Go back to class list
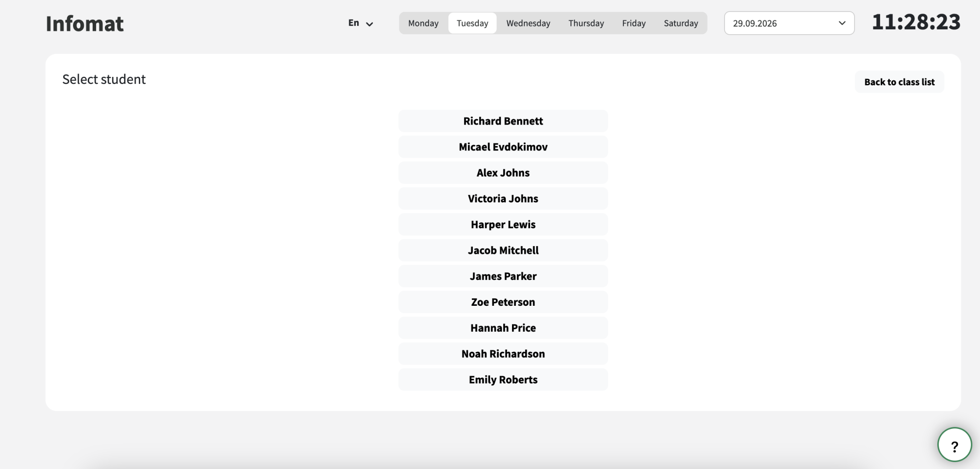This screenshot has width=980, height=469. [x=899, y=82]
